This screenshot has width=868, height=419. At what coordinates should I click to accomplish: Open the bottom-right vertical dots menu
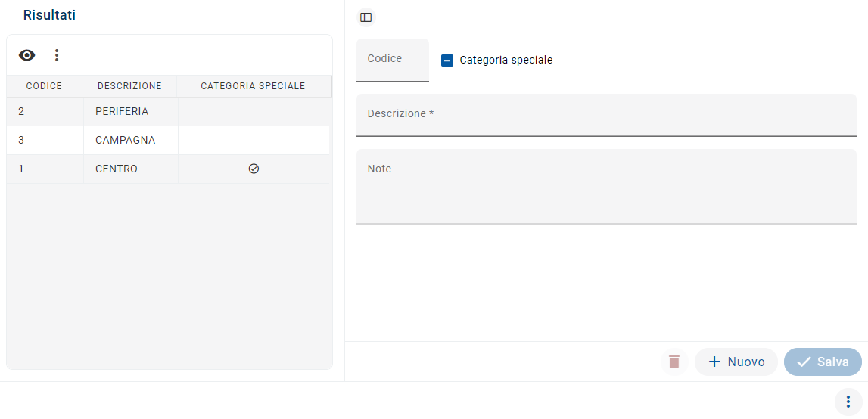point(848,402)
